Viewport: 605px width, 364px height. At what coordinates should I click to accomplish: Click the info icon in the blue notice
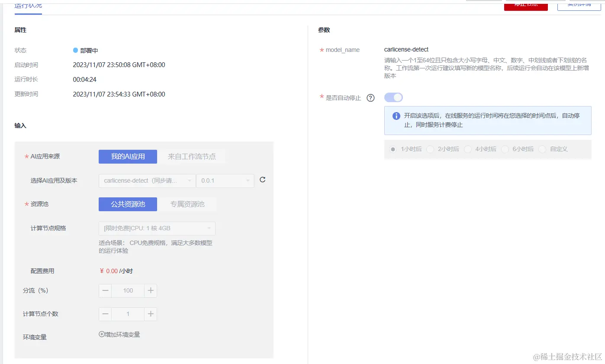pyautogui.click(x=396, y=116)
